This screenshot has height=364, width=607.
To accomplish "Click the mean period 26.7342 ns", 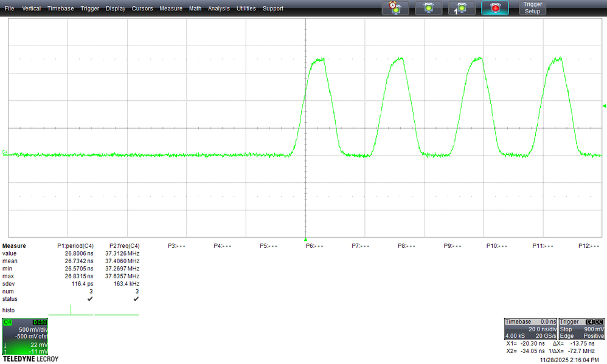I will [79, 261].
